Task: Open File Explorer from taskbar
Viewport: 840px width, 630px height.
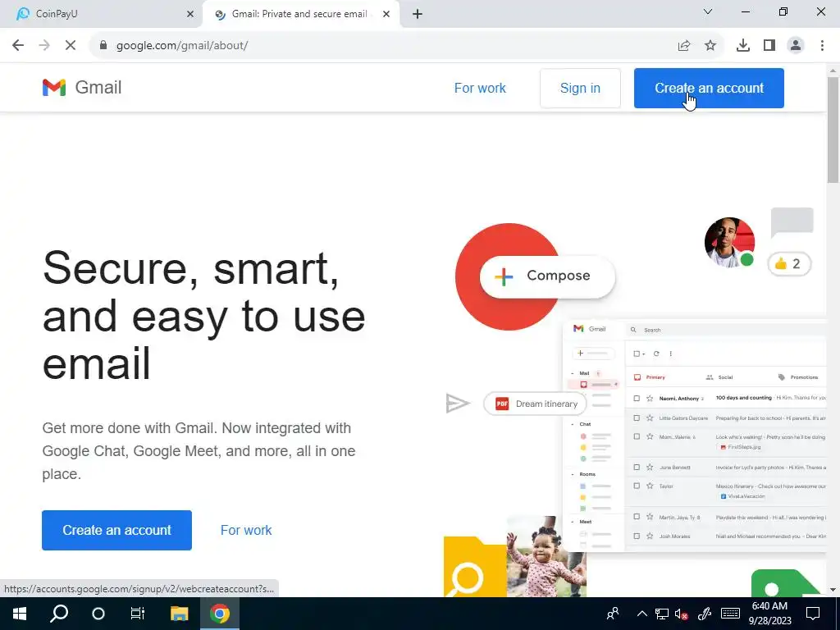Action: (x=180, y=614)
